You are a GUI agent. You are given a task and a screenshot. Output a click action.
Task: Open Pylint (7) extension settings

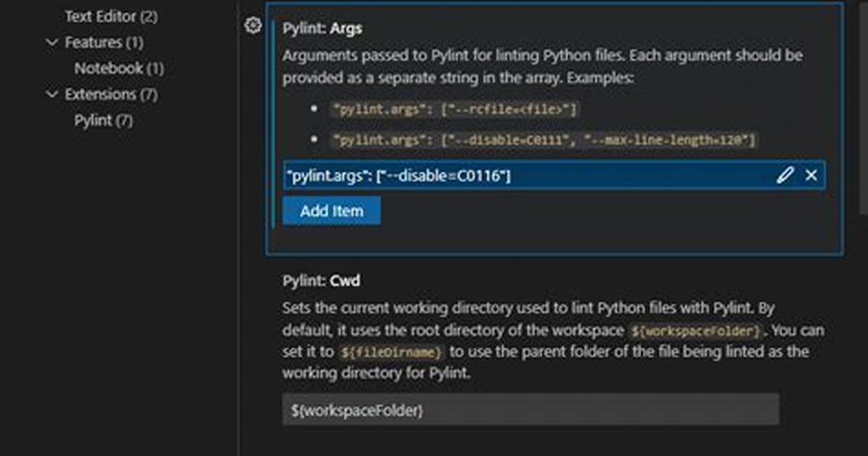tap(104, 121)
